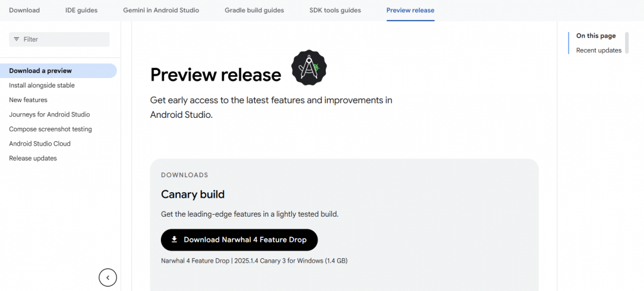Open Android Studio Cloud link

pyautogui.click(x=40, y=144)
